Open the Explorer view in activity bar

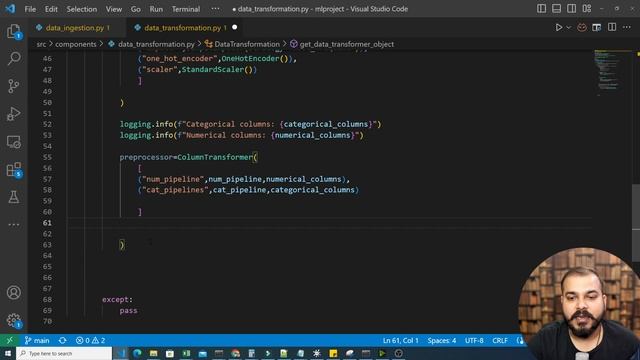pos(13,31)
